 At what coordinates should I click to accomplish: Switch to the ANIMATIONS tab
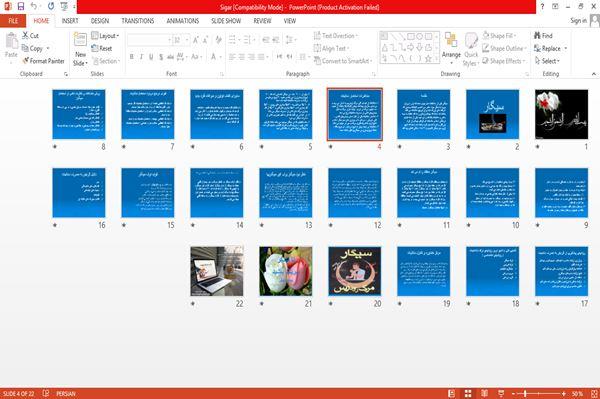(x=183, y=21)
